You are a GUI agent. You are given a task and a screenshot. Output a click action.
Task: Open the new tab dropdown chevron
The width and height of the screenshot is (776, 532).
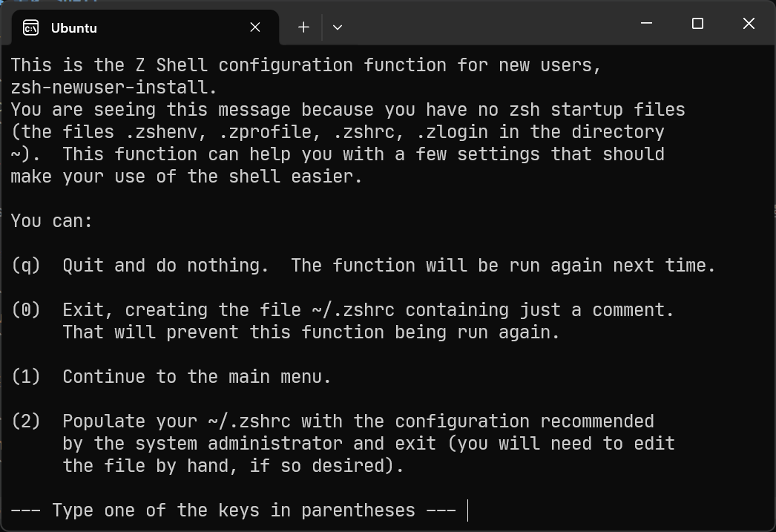(337, 27)
